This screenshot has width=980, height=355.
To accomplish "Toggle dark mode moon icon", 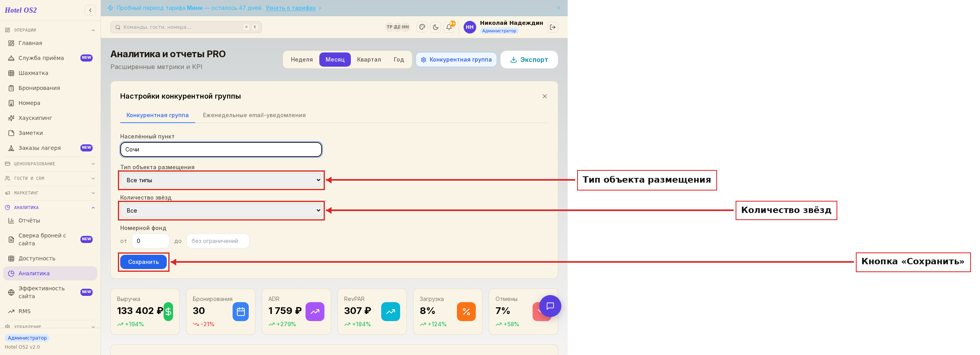I will 436,27.
